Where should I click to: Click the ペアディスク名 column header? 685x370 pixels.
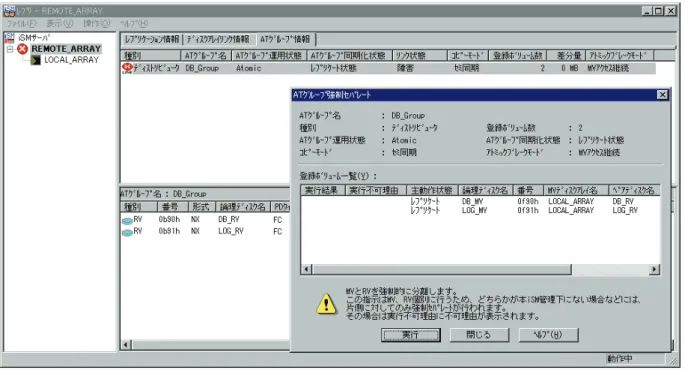coord(634,190)
